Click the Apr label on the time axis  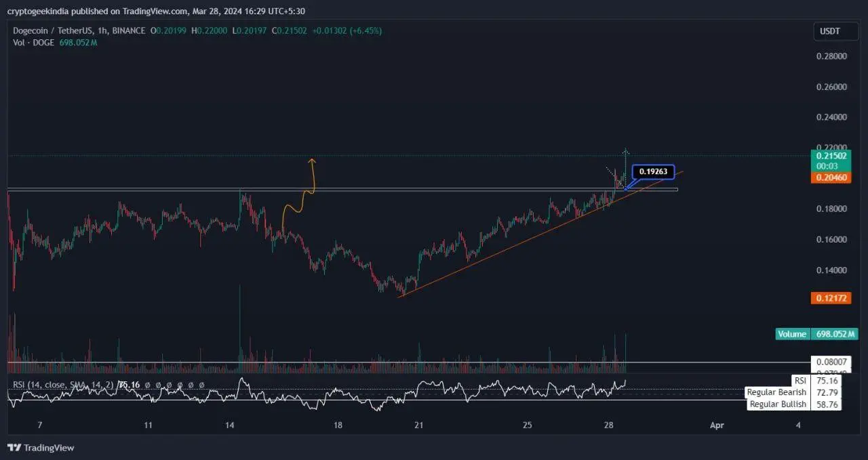[717, 425]
